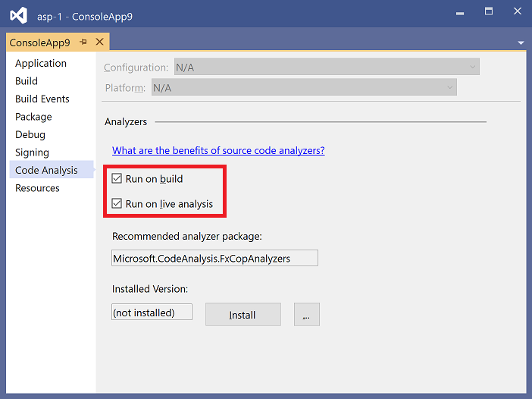Close the Visual Studio window
The height and width of the screenshot is (399, 532).
517,11
